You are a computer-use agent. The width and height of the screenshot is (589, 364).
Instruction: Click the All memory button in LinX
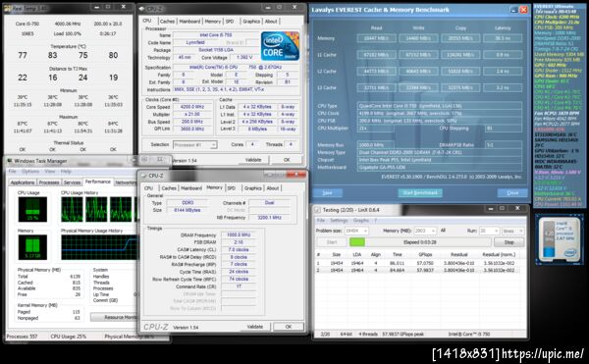(443, 231)
